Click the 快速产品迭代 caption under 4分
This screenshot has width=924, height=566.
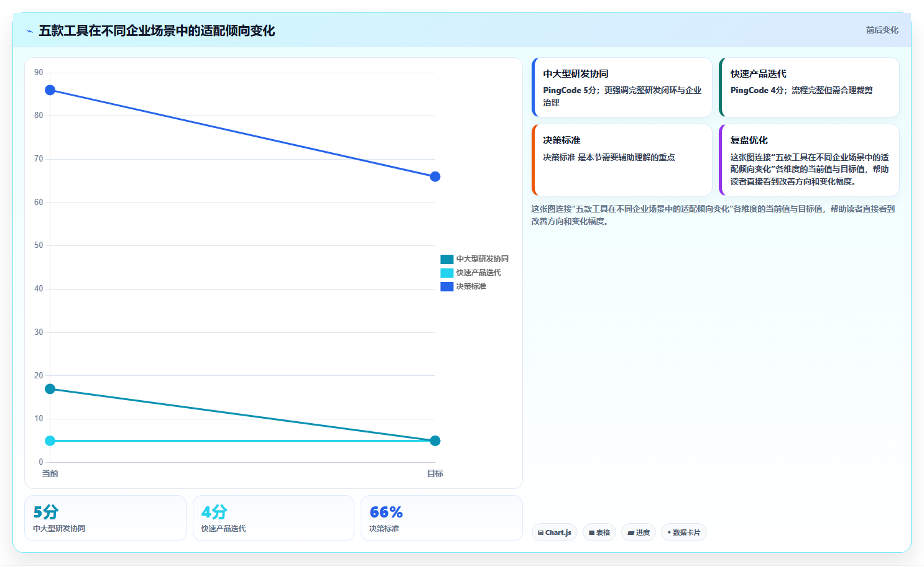pyautogui.click(x=223, y=529)
